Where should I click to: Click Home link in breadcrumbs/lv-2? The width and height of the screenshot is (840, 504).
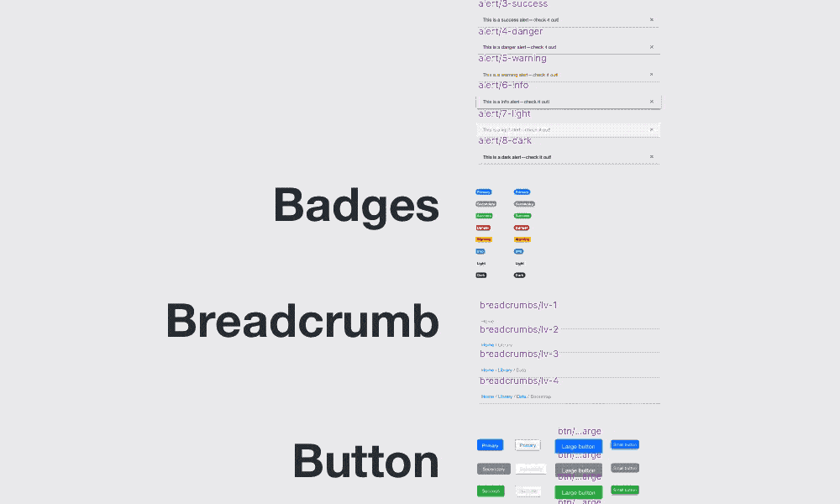coord(487,345)
